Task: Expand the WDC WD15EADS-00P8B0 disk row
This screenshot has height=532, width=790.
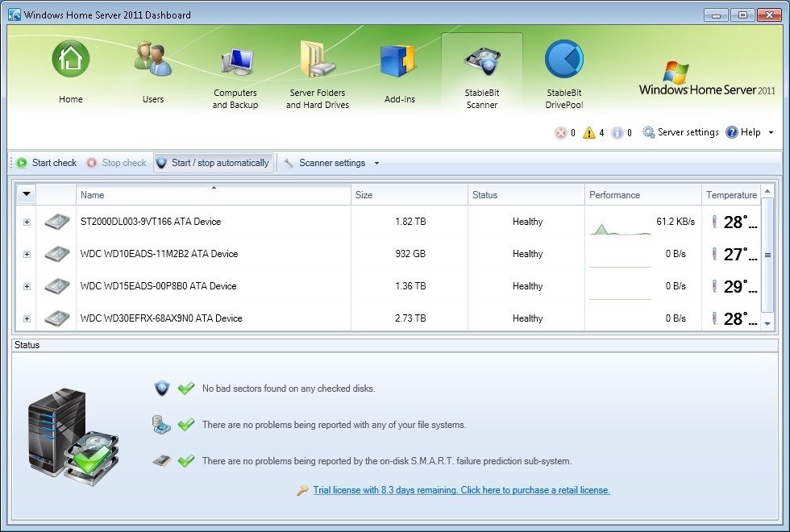Action: 27,287
